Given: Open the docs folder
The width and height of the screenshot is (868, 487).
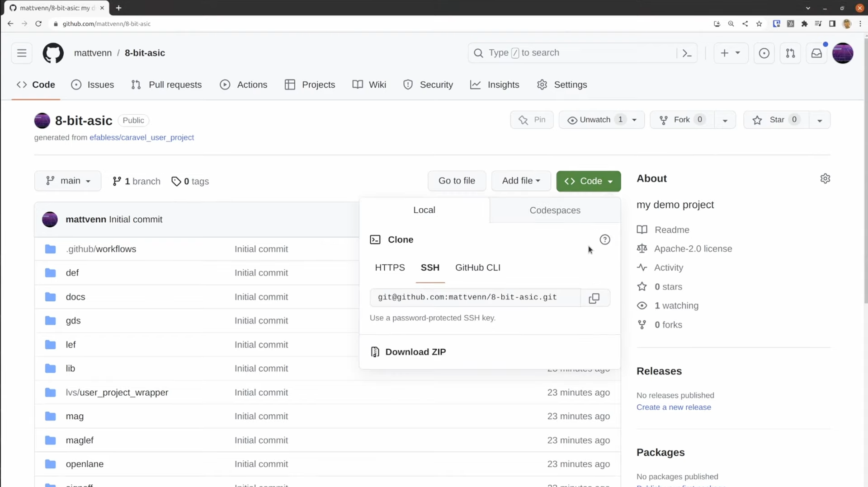Looking at the screenshot, I should [75, 297].
